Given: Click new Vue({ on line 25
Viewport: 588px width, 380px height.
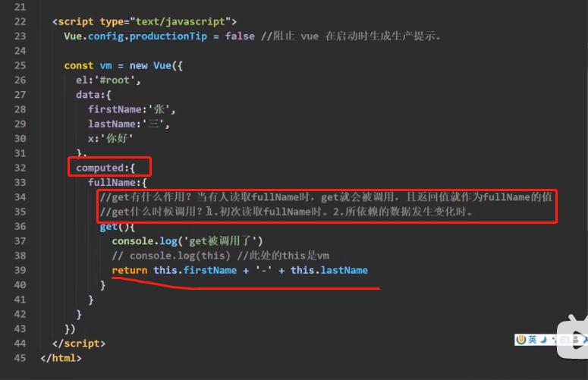Looking at the screenshot, I should coord(156,65).
